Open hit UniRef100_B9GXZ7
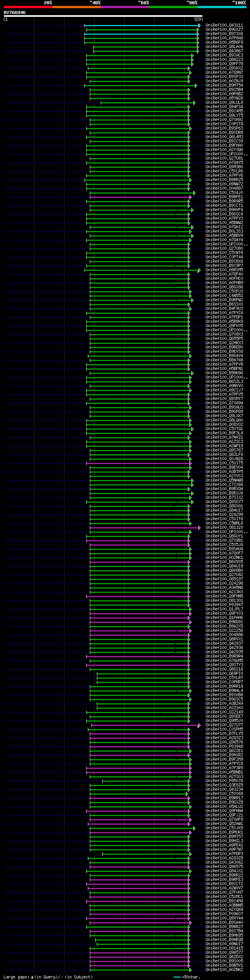This screenshot has width=250, height=980. click(224, 30)
